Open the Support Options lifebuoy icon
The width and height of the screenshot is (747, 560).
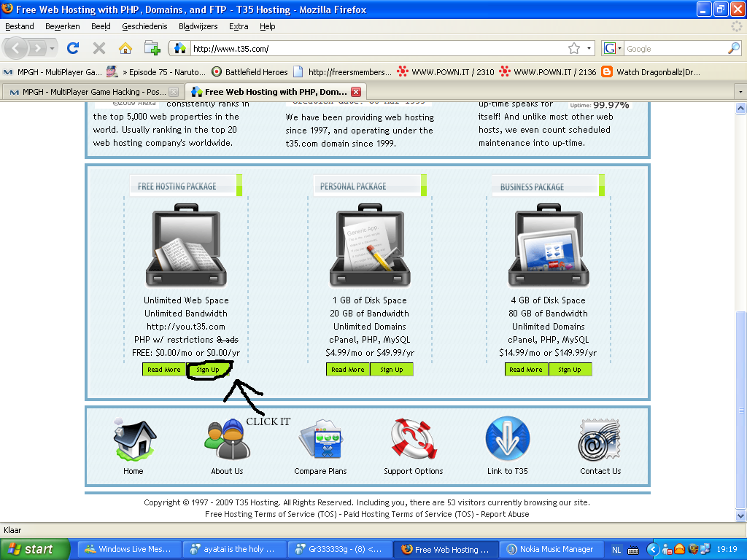[x=414, y=439]
